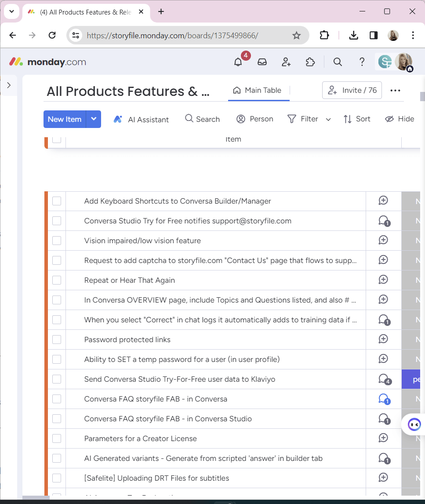Image resolution: width=425 pixels, height=504 pixels.
Task: Click the New Item button
Action: tap(65, 119)
